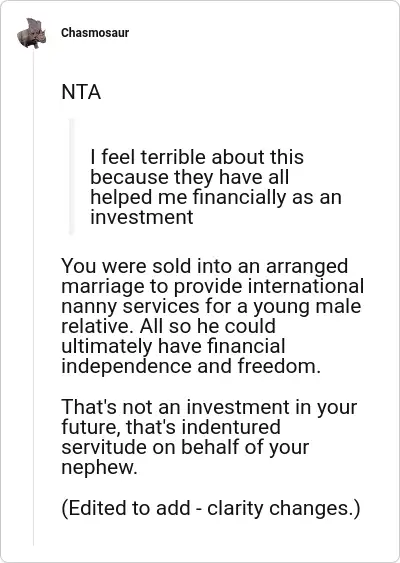400x563 pixels.
Task: Click the text 'relative. All so he could'
Action: click(168, 326)
